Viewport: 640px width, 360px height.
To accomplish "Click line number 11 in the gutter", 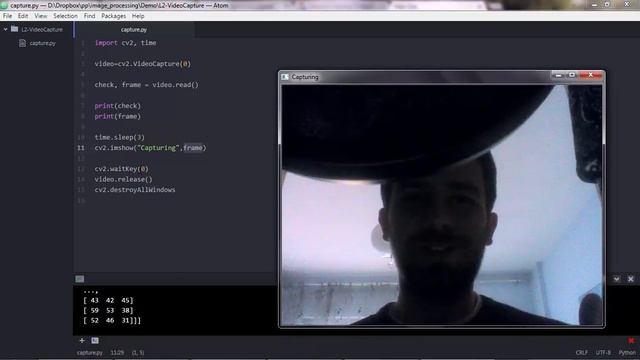I will point(81,148).
